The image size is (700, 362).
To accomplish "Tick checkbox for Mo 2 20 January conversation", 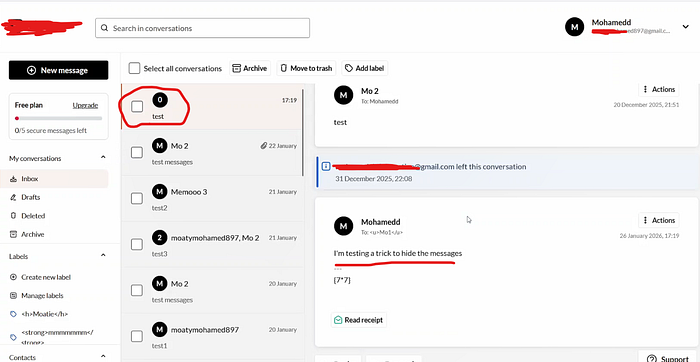I will 137,291.
